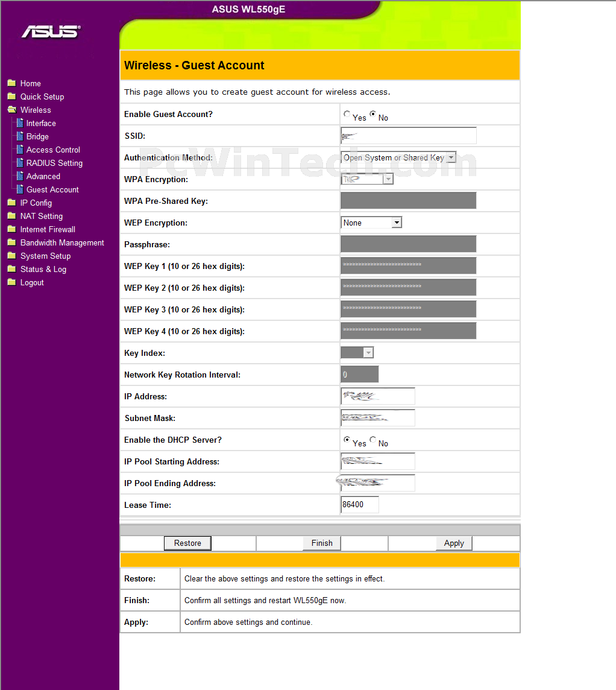Focus the Subnet Mask field

point(378,417)
